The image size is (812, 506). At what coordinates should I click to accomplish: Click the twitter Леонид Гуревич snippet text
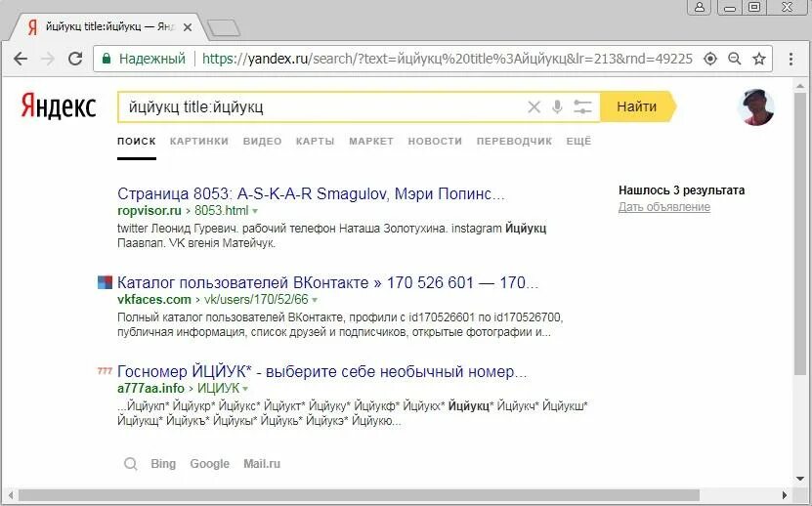(x=332, y=235)
